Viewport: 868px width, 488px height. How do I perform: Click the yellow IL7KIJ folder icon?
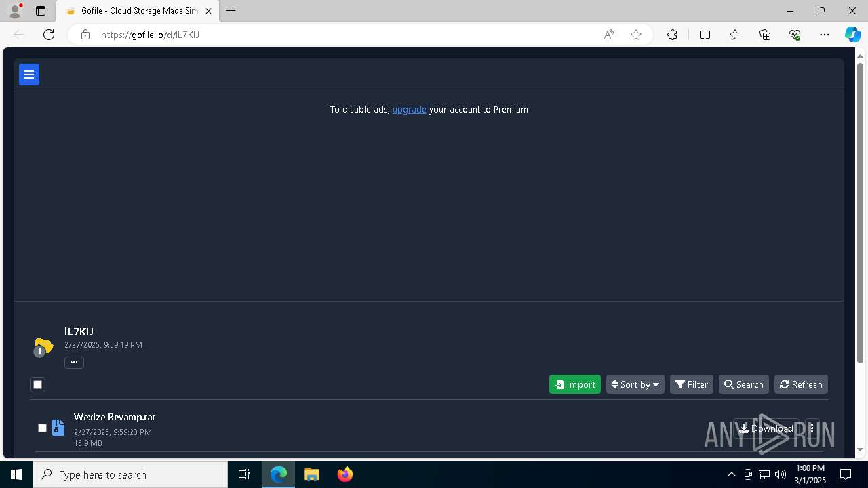(x=43, y=346)
